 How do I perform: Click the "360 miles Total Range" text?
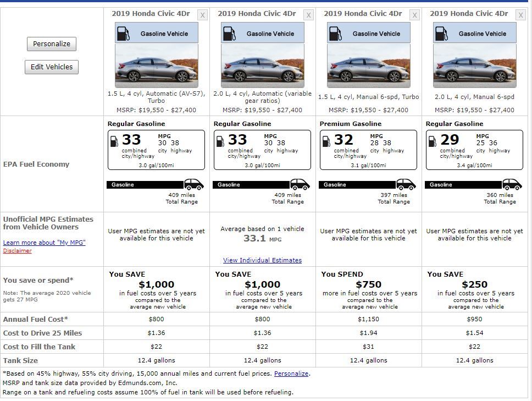coord(500,198)
